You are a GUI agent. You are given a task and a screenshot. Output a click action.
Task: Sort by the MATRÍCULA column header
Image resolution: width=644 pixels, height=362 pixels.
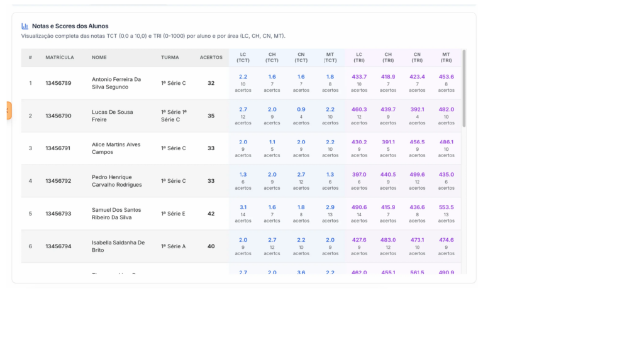coord(60,58)
